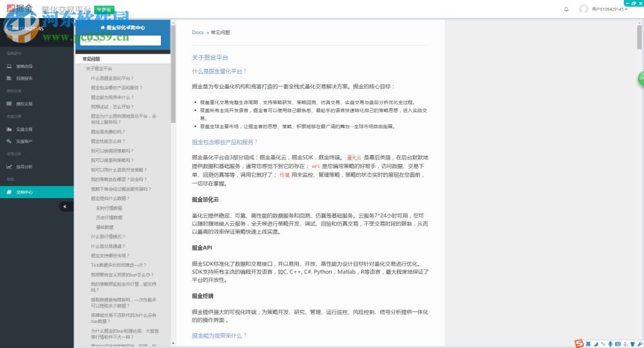Click the Sogou soft keyboard icon
The height and width of the screenshot is (348, 644).
point(618,344)
